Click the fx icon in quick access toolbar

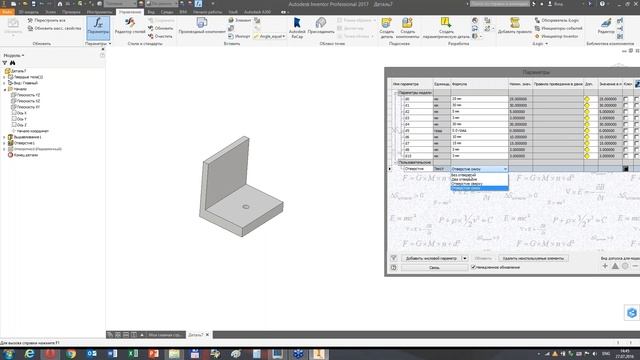(x=198, y=4)
